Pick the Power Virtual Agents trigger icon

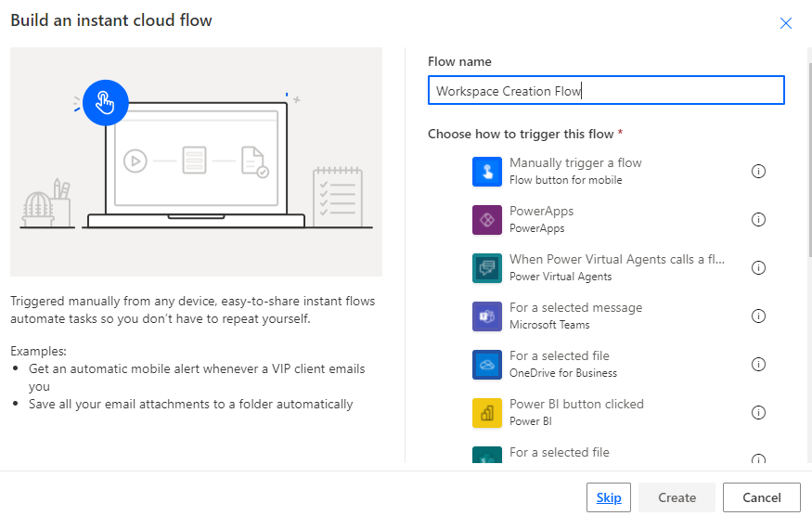(487, 268)
